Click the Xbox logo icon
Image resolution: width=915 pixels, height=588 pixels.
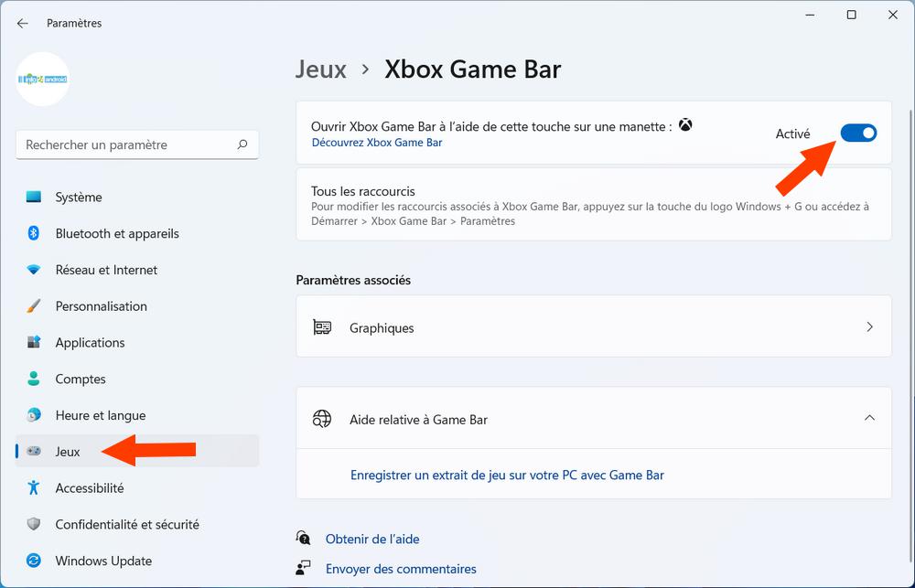685,125
